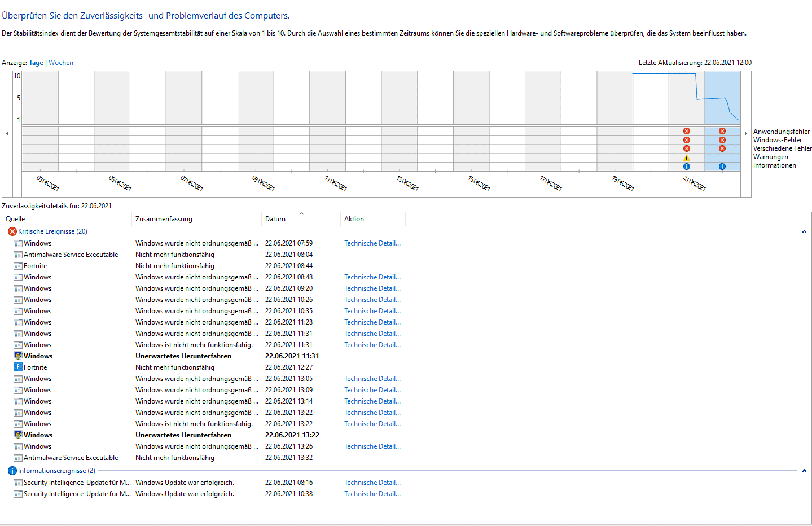Select Fortnite 'Nicht mehr funktionsfähig' 12:27 entry
812x526 pixels.
pyautogui.click(x=175, y=367)
